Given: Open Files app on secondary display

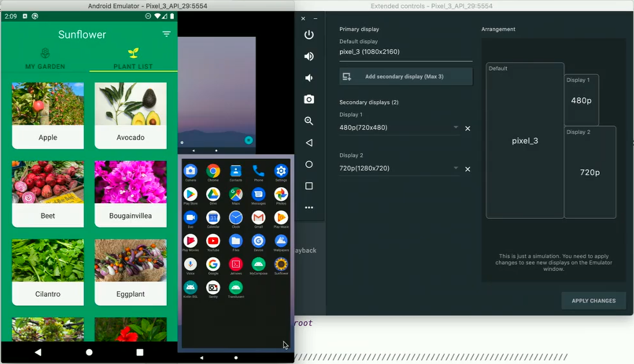Looking at the screenshot, I should [x=236, y=243].
